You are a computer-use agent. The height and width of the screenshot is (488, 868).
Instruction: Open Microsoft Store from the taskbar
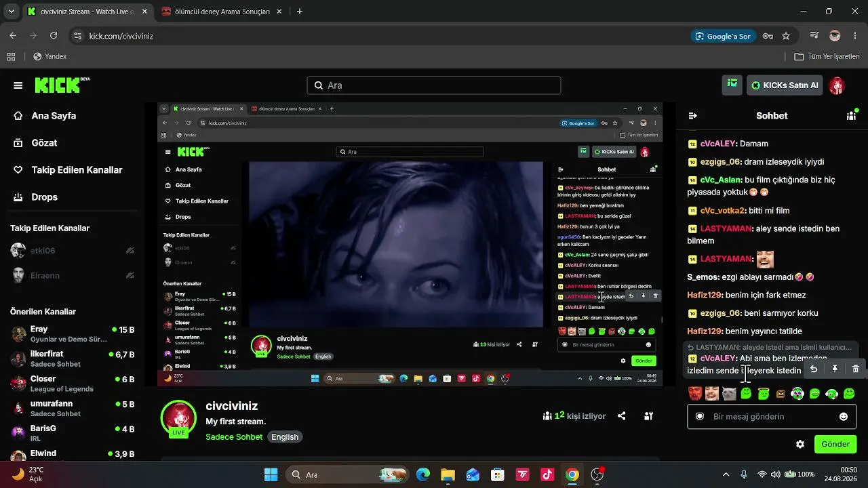[x=498, y=474]
